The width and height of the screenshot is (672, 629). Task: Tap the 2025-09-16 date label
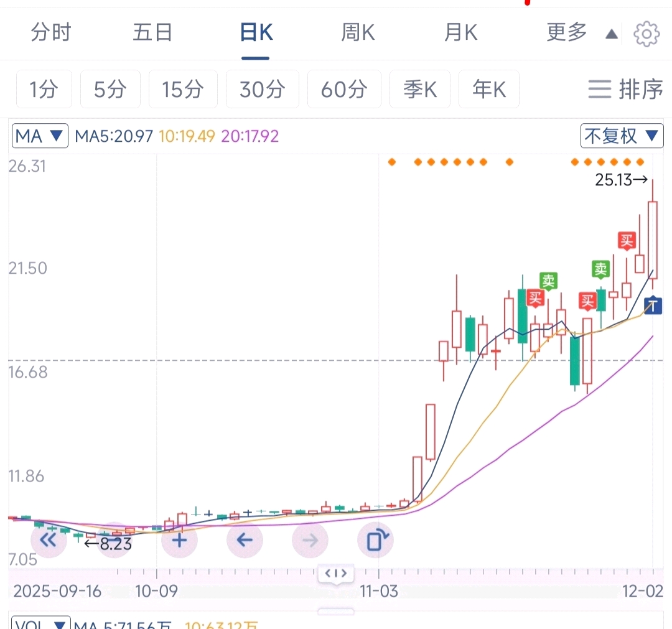point(57,591)
